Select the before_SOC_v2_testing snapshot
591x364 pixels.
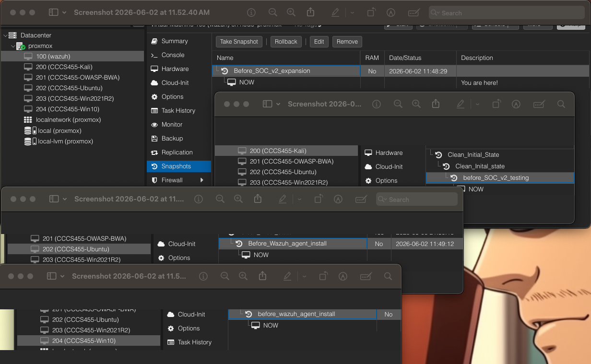click(500, 178)
